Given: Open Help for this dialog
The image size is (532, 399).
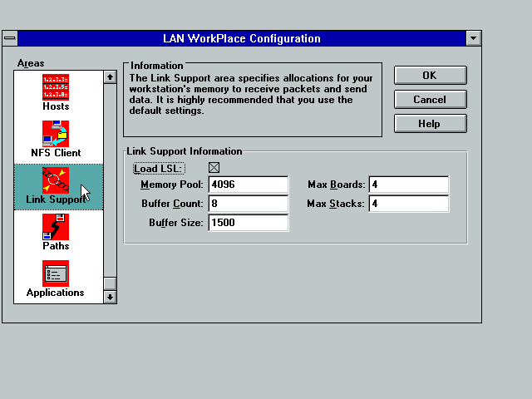Looking at the screenshot, I should pos(429,123).
